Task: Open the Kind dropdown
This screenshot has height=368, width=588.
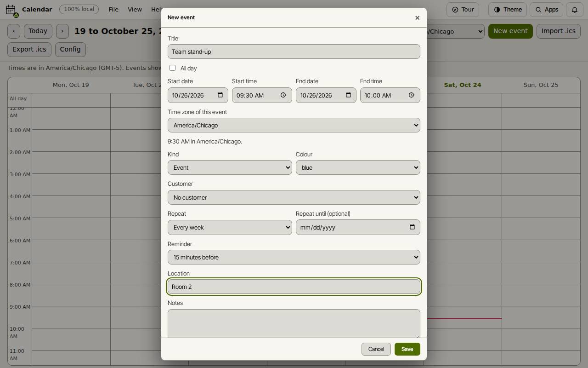Action: [230, 167]
